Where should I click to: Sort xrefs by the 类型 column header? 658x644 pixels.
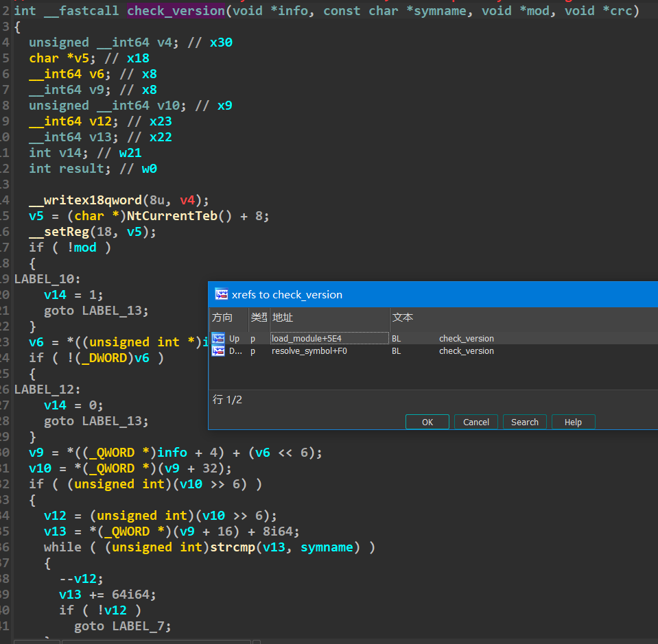pyautogui.click(x=259, y=318)
